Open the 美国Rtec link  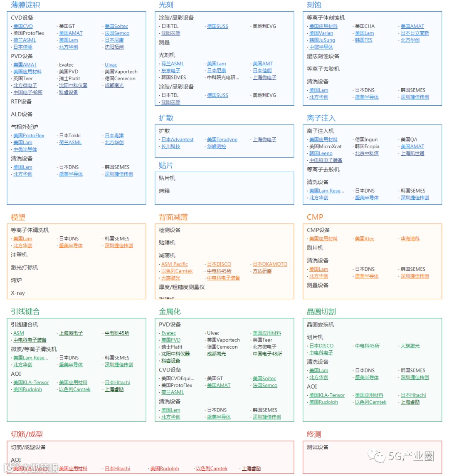[364, 239]
